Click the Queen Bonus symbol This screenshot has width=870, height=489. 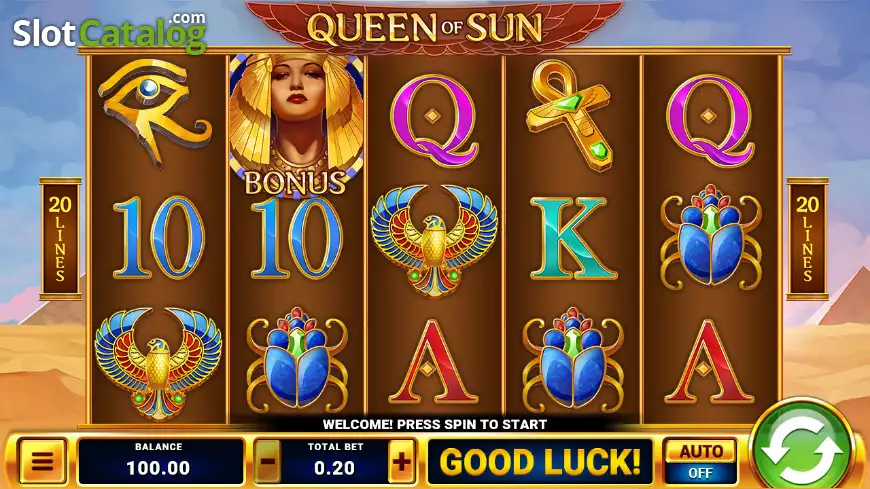(296, 125)
